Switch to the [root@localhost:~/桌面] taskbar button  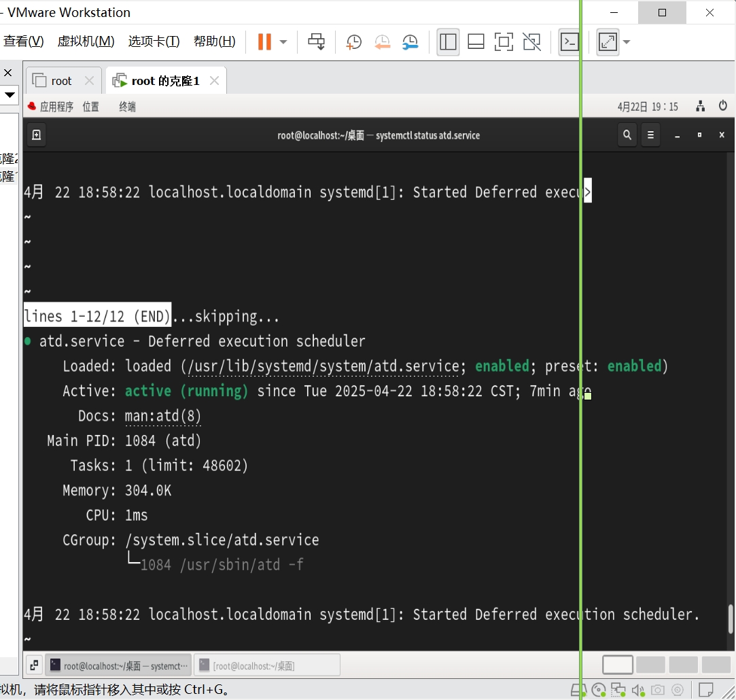tap(266, 665)
